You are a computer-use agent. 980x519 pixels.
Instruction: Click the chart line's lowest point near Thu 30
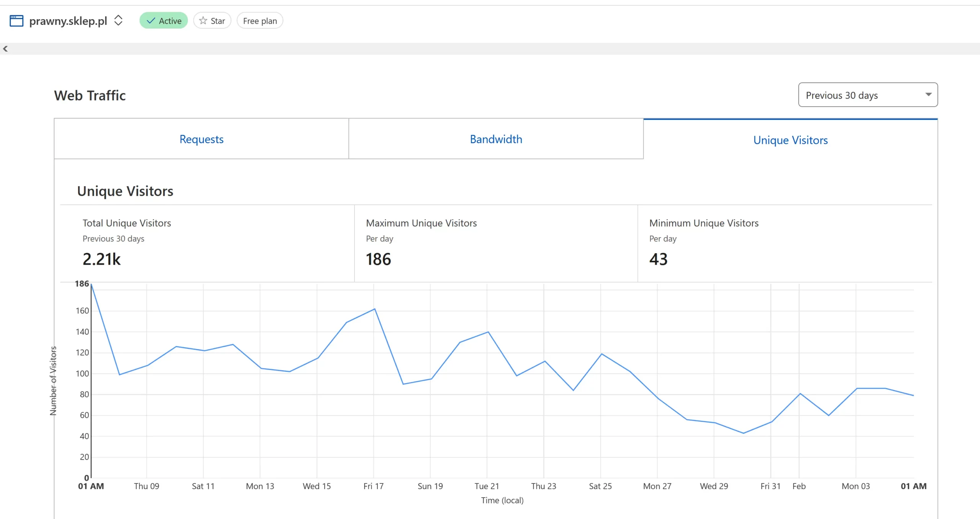click(743, 433)
